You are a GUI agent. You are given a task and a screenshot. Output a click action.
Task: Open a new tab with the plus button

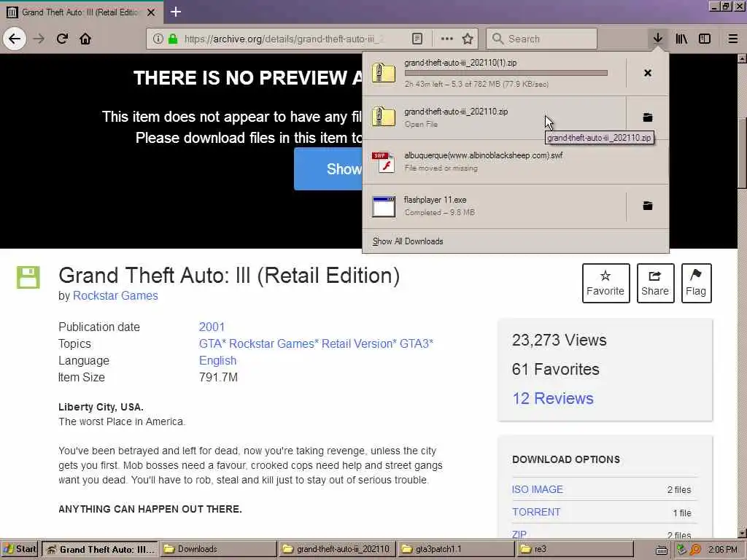coord(176,12)
